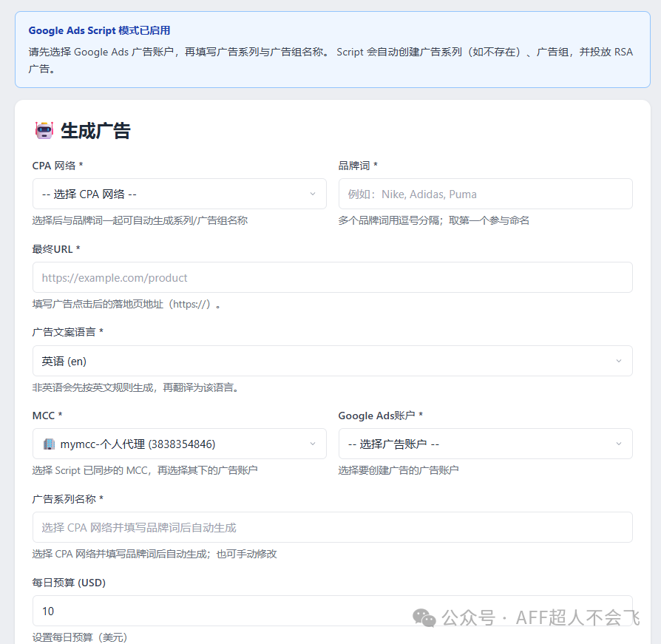Click the 广告系列名称 * label

pos(68,499)
